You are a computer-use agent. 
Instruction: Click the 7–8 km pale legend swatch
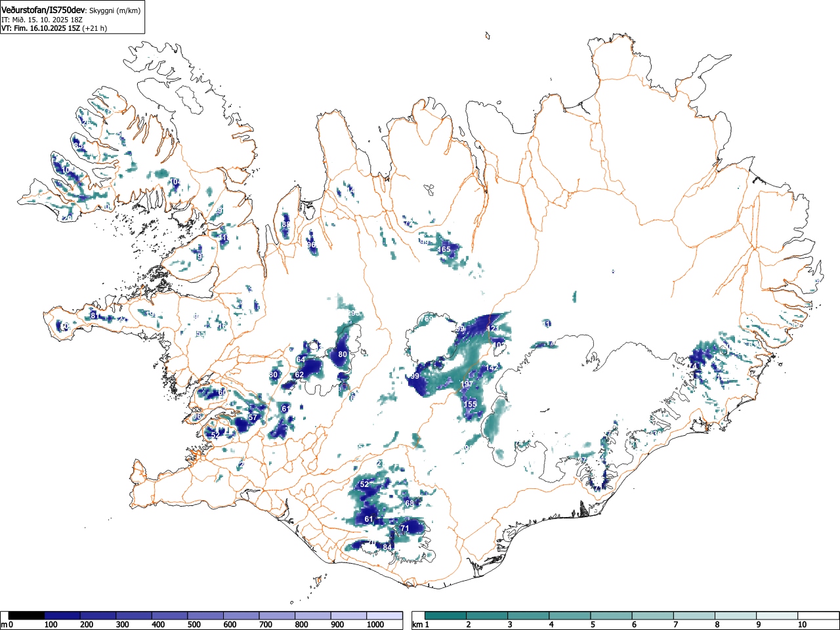pyautogui.click(x=694, y=616)
